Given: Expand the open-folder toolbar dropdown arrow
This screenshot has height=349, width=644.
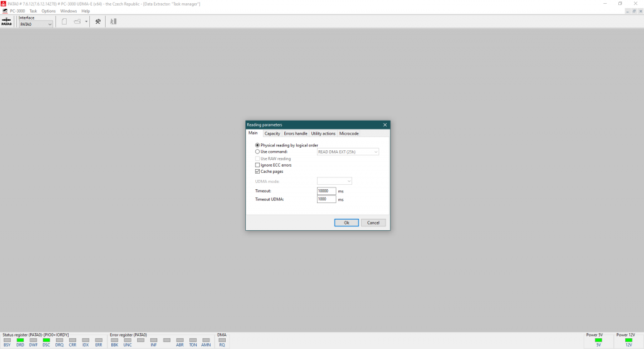Looking at the screenshot, I should click(86, 22).
